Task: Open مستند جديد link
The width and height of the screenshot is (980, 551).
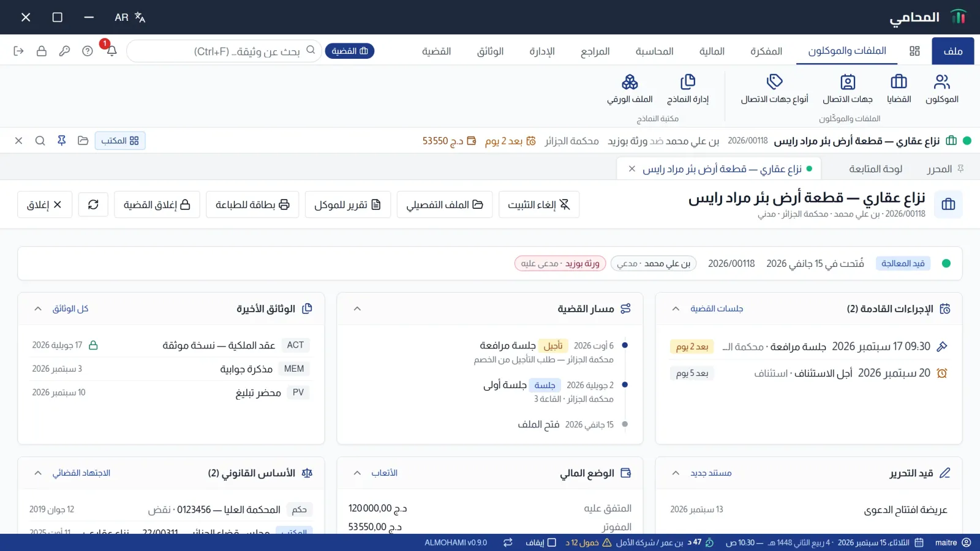Action: click(x=711, y=473)
